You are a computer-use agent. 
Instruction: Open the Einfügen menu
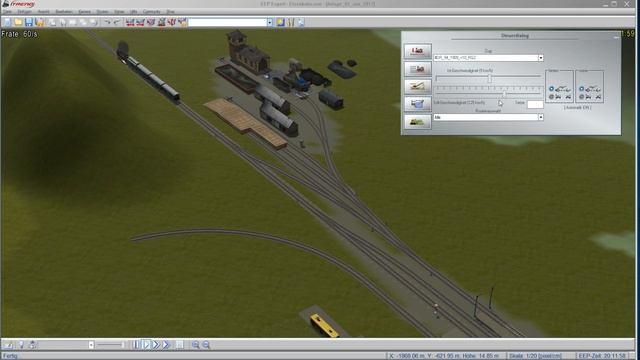(24, 12)
